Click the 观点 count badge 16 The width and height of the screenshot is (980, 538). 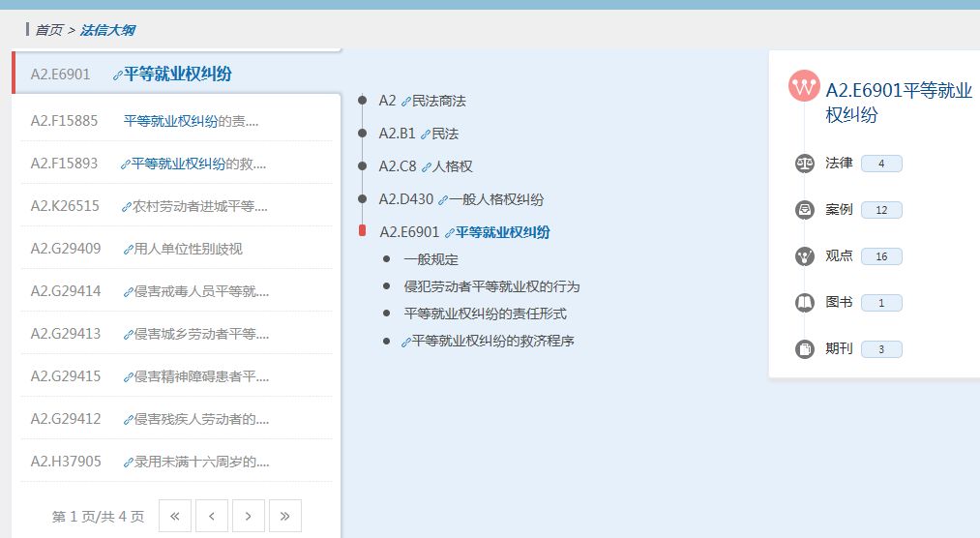click(881, 256)
